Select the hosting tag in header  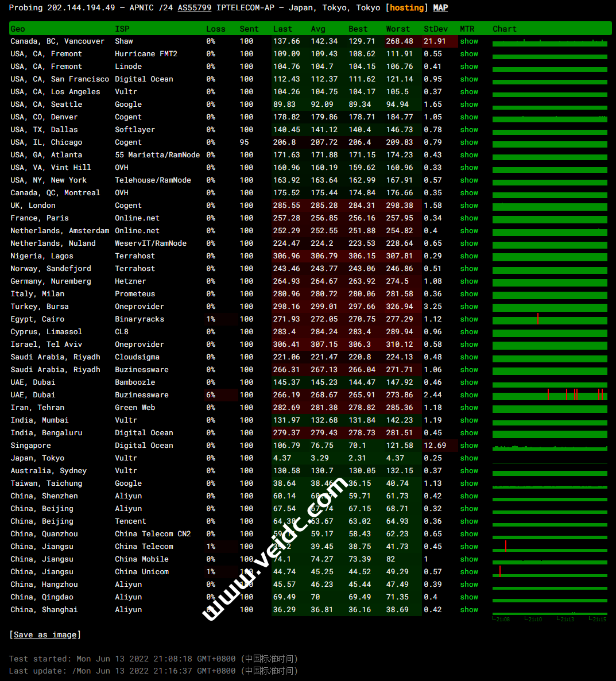pos(407,8)
